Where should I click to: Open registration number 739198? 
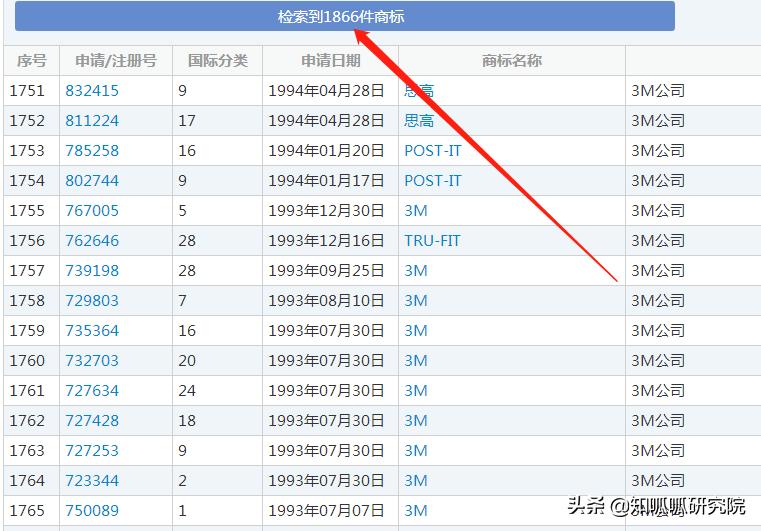92,271
